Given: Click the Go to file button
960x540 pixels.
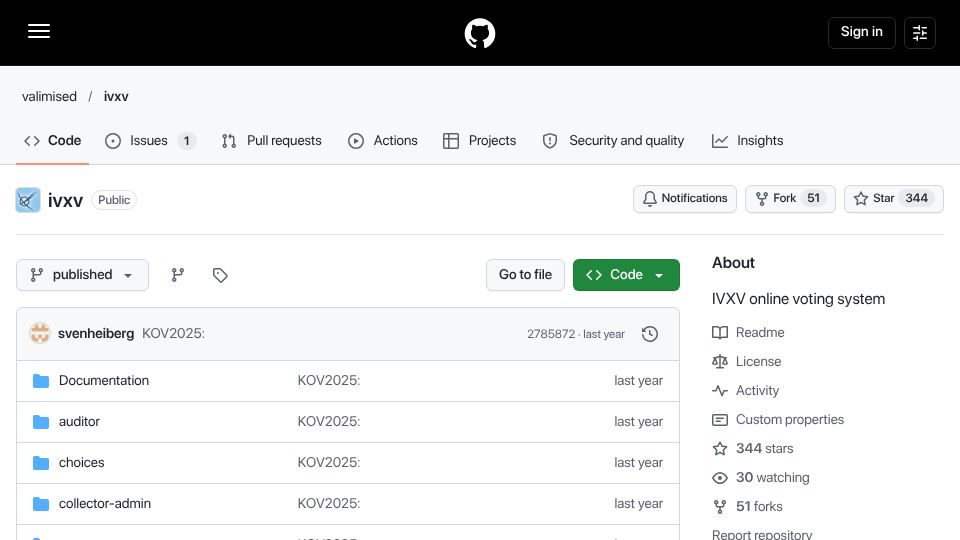Looking at the screenshot, I should coord(525,275).
